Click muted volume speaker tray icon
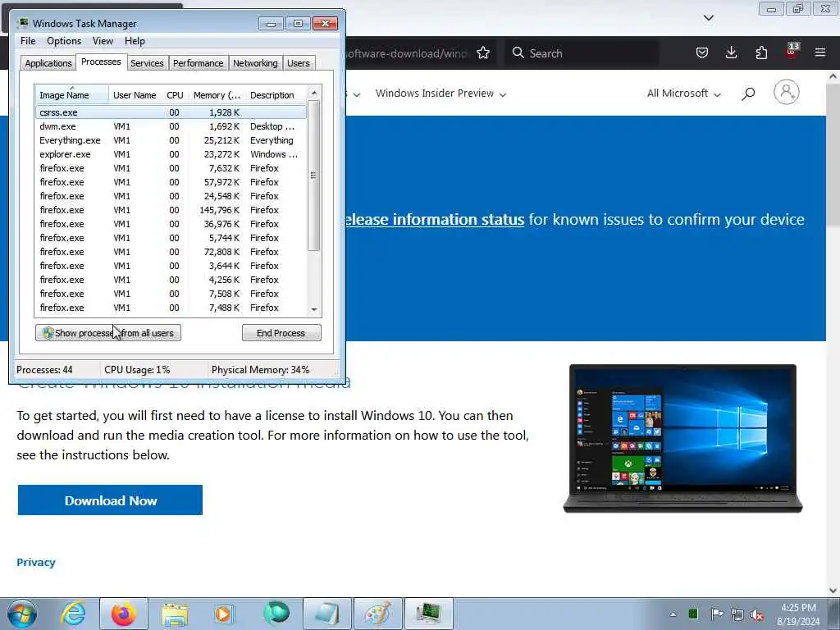This screenshot has height=630, width=840. click(757, 614)
